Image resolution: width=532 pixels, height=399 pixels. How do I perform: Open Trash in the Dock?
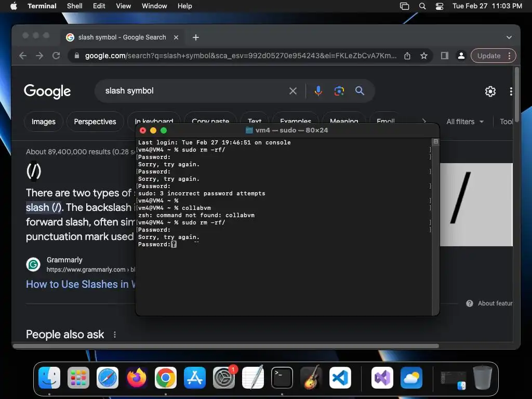482,378
